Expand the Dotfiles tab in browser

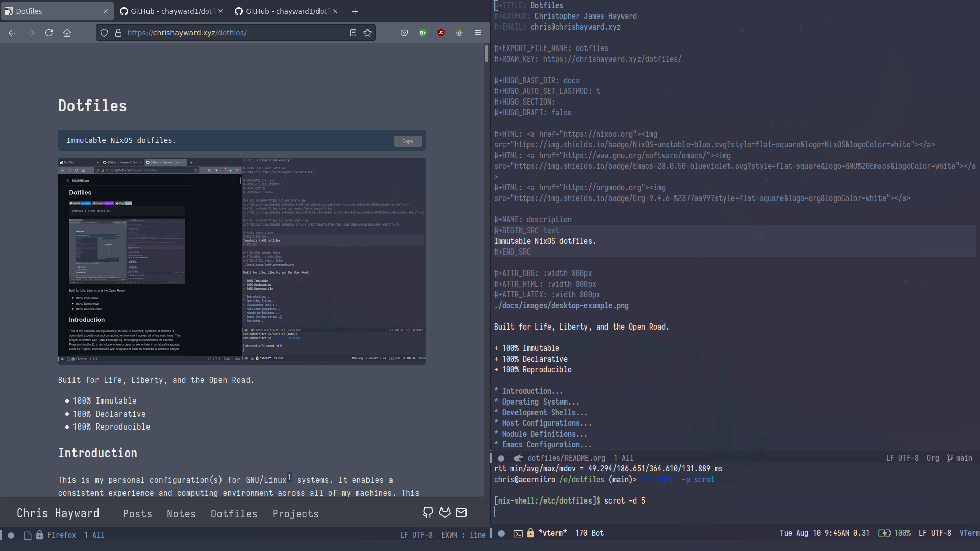pos(57,11)
